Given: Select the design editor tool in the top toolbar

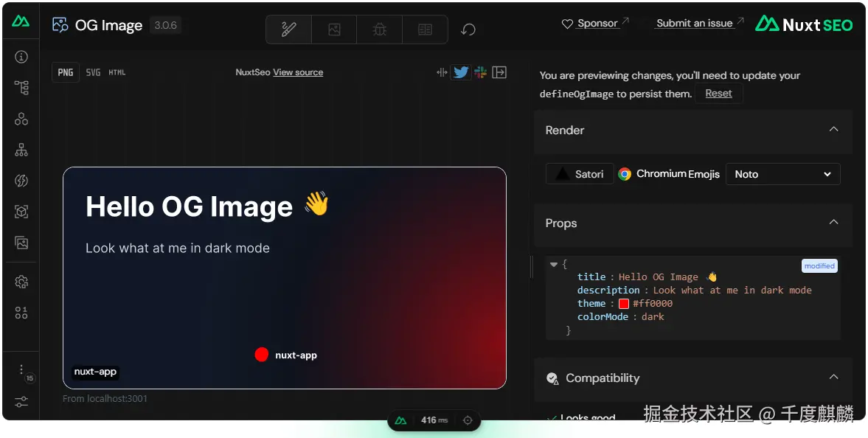Looking at the screenshot, I should 288,29.
